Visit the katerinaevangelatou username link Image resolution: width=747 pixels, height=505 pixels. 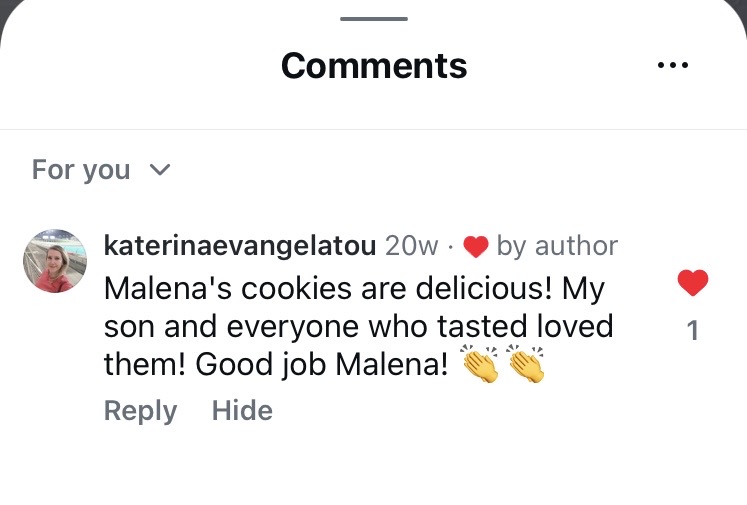[239, 246]
